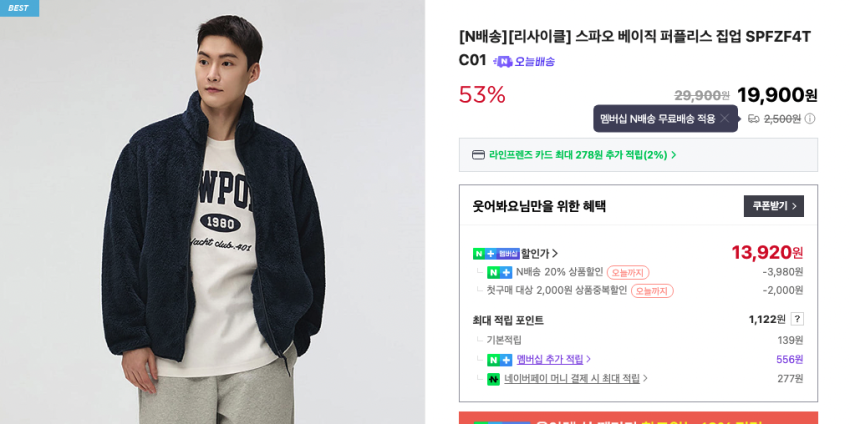Click the shipping fee info icon

(x=810, y=119)
